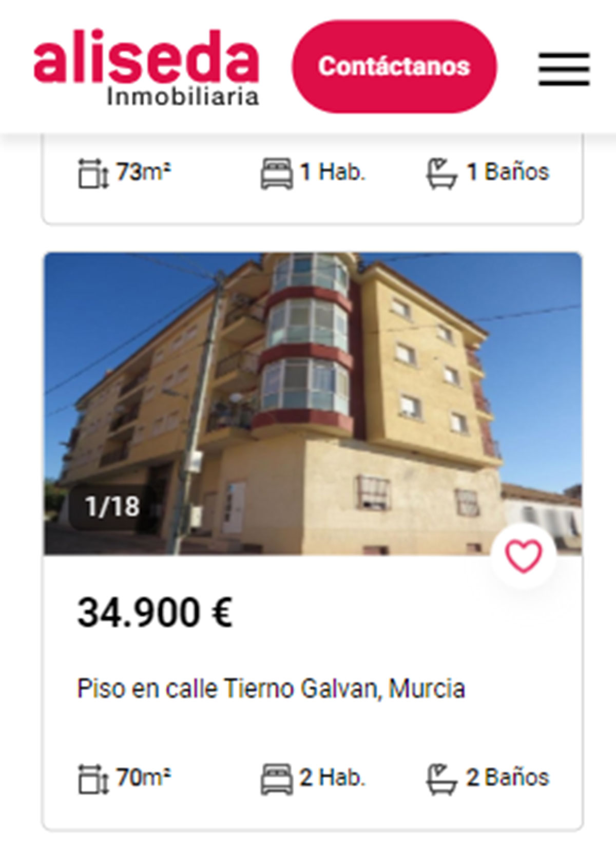Open the Tierno Galvan building photo
The width and height of the screenshot is (616, 841).
tap(313, 404)
